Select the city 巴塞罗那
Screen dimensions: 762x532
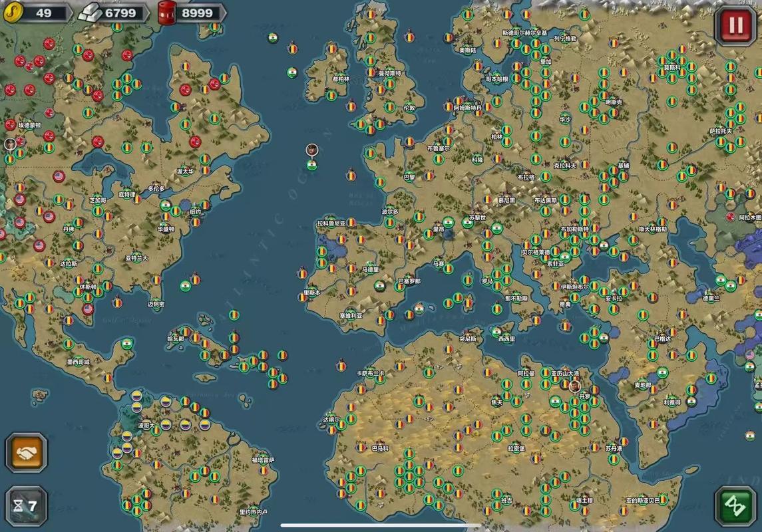409,281
